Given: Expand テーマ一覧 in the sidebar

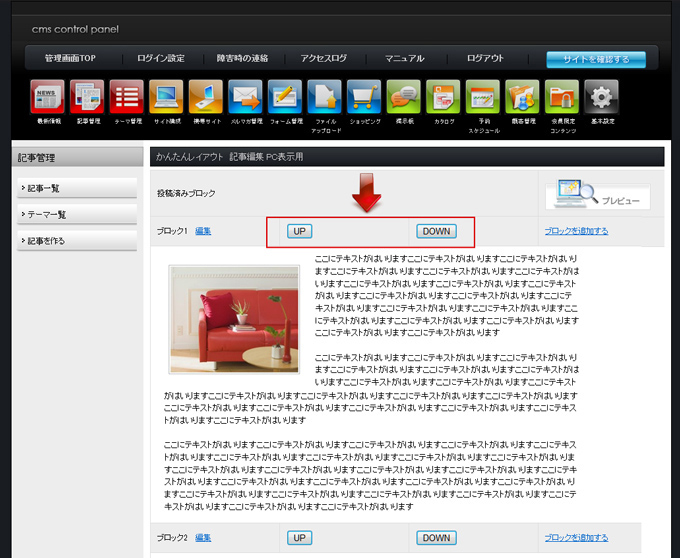Looking at the screenshot, I should coord(77,214).
